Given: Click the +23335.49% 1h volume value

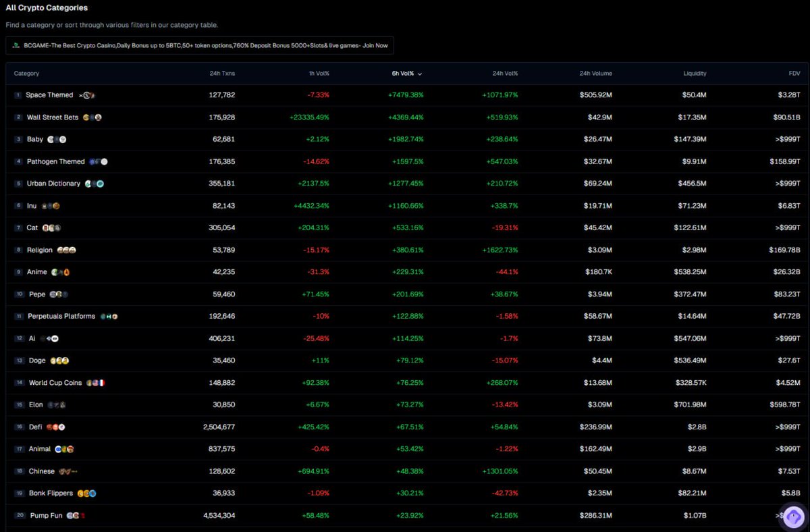Looking at the screenshot, I should pyautogui.click(x=308, y=117).
